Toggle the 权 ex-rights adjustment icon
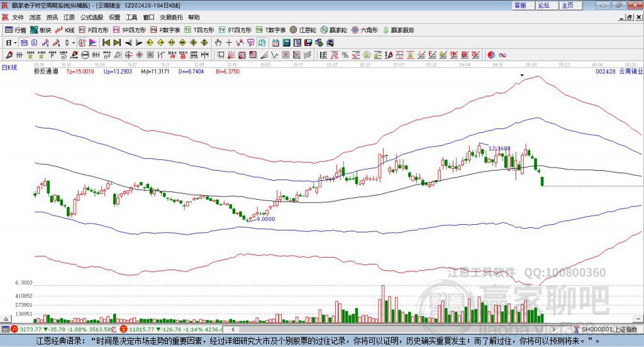 (82, 43)
